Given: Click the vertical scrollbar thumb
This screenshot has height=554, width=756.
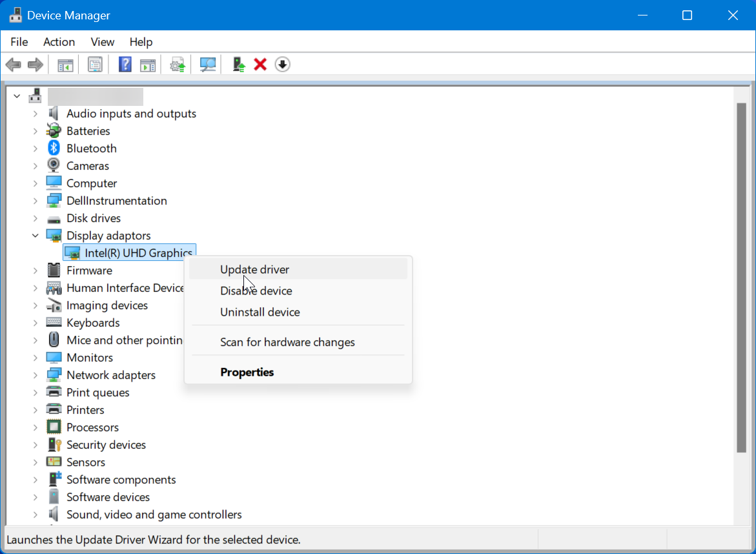Looking at the screenshot, I should 742,278.
